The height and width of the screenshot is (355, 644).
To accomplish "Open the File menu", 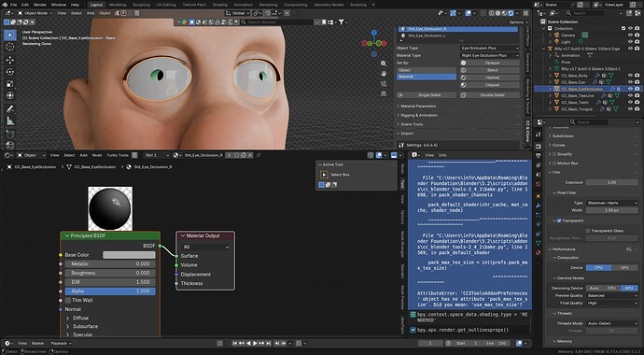I will [x=14, y=5].
